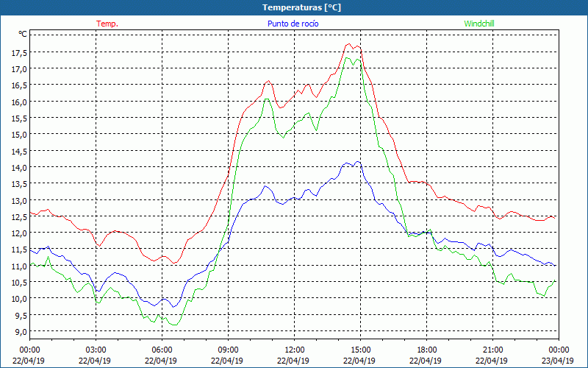588x368 pixels.
Task: Click the 12,5 y-axis value
Action: (20, 216)
